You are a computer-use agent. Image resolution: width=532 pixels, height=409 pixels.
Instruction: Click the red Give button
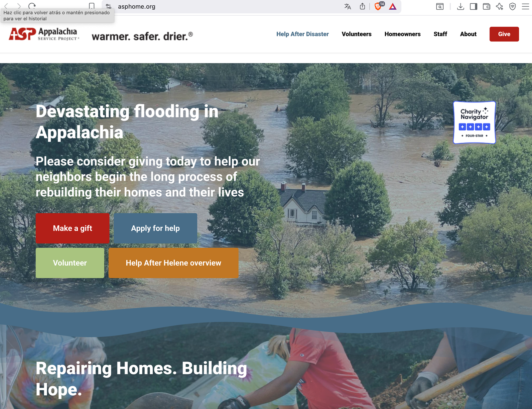click(x=504, y=34)
